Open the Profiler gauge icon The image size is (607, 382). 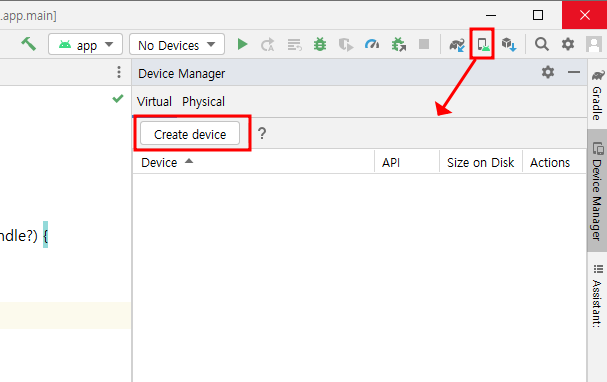(372, 45)
